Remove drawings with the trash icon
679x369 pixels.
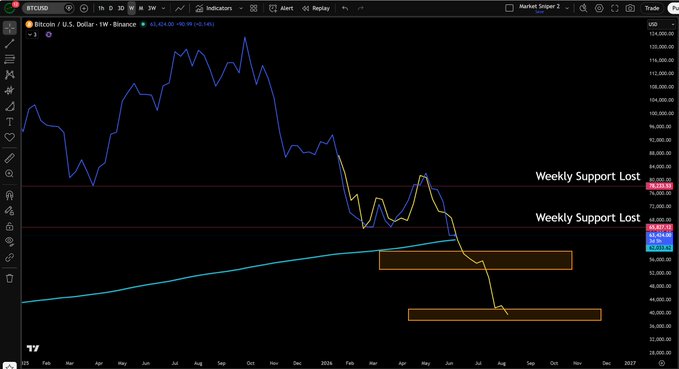[x=10, y=278]
